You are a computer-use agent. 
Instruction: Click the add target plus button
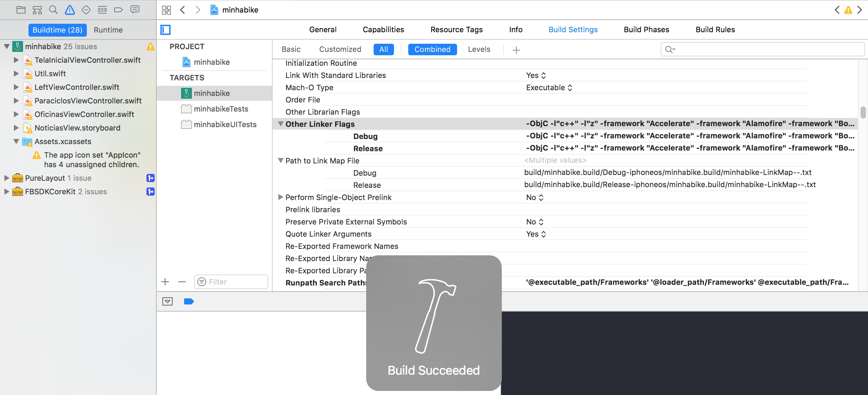[165, 282]
